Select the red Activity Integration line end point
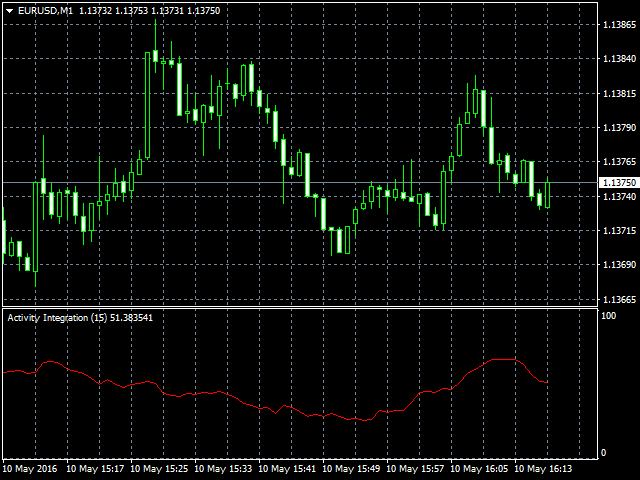This screenshot has height=480, width=640. 547,382
